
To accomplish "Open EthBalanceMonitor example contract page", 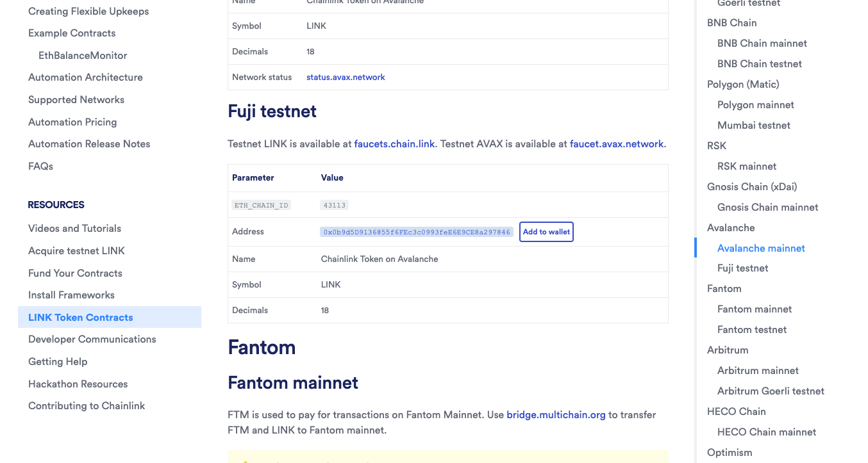I will coord(83,55).
